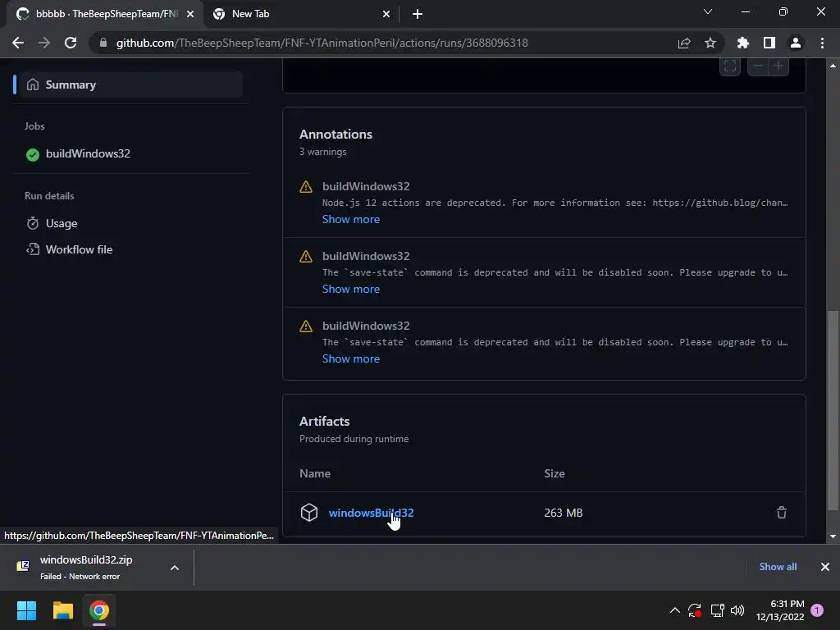Click the green success check icon

coord(33,155)
